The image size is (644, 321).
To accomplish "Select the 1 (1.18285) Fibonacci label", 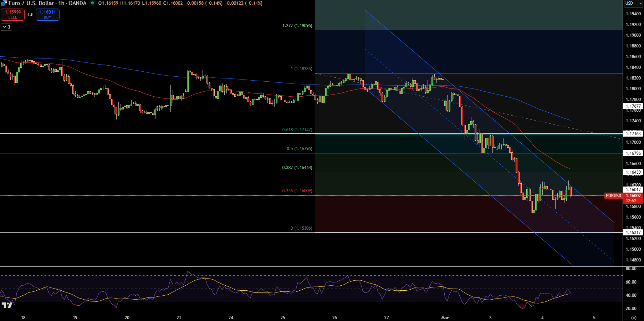I will click(301, 69).
